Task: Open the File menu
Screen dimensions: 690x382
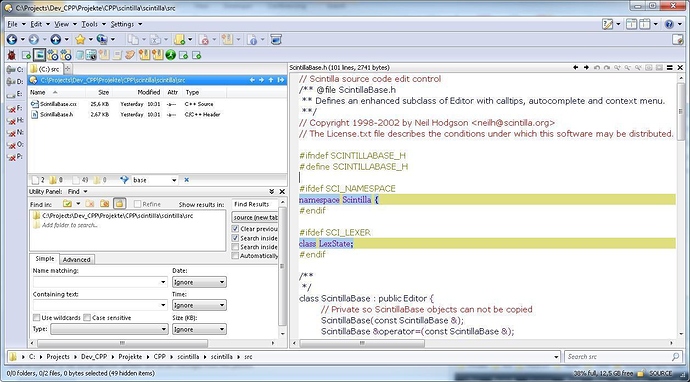Action: point(12,24)
